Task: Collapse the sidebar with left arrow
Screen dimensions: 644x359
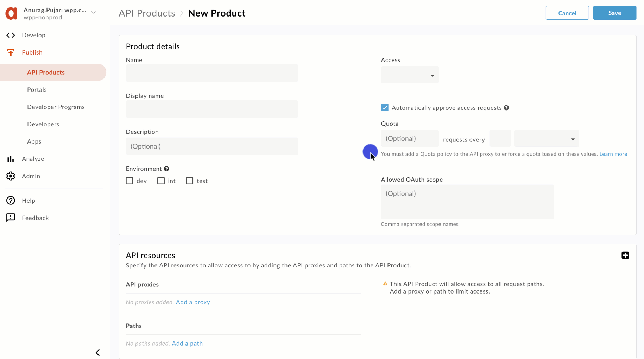Action: 98,353
